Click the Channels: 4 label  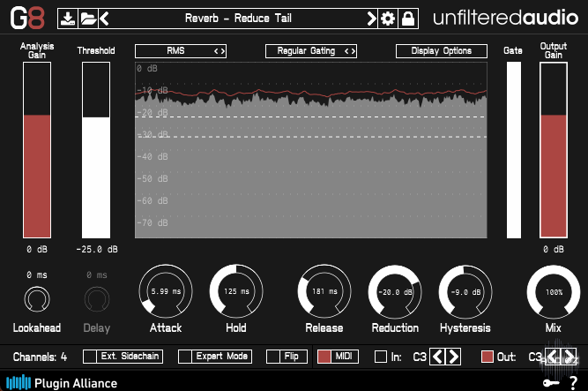pyautogui.click(x=41, y=357)
